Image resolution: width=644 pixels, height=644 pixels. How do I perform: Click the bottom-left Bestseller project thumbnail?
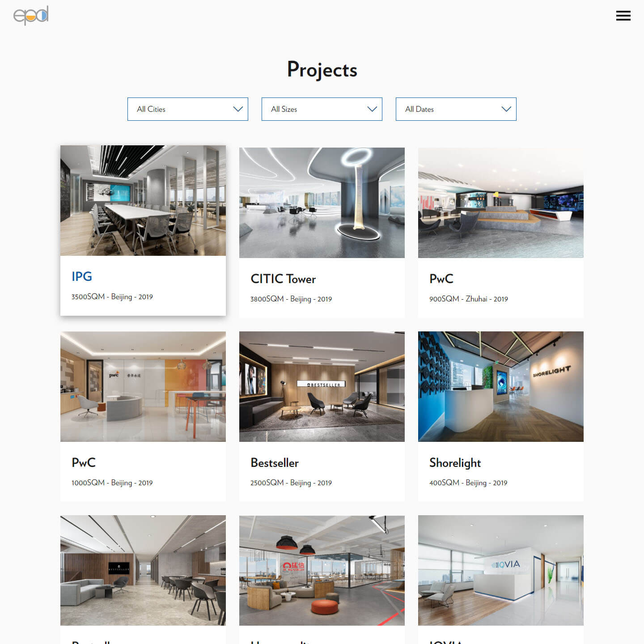[143, 571]
